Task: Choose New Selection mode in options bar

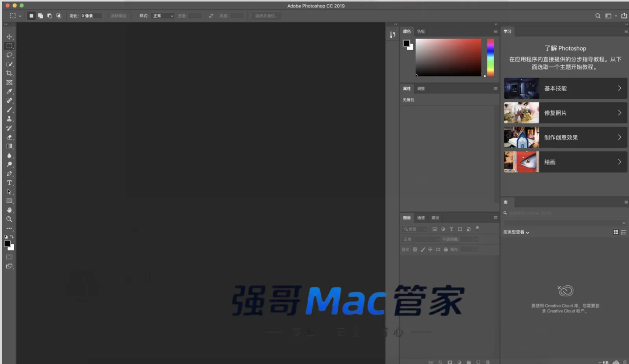Action: coord(31,16)
